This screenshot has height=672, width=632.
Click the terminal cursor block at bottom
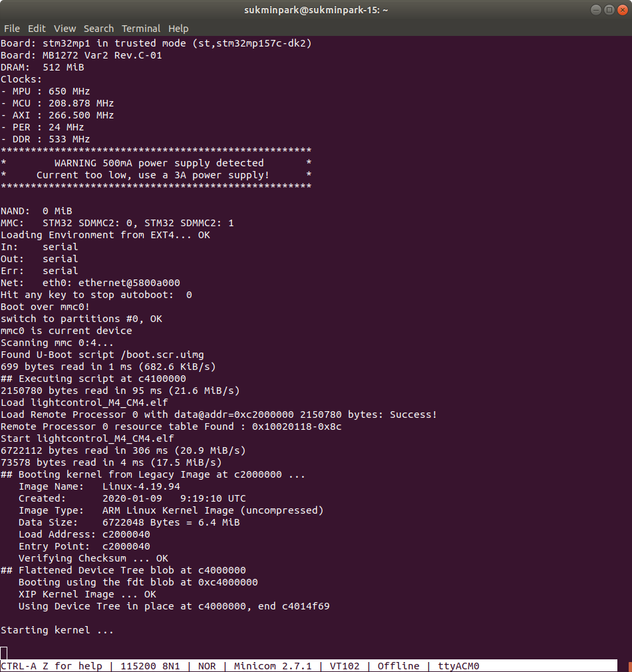(x=4, y=653)
